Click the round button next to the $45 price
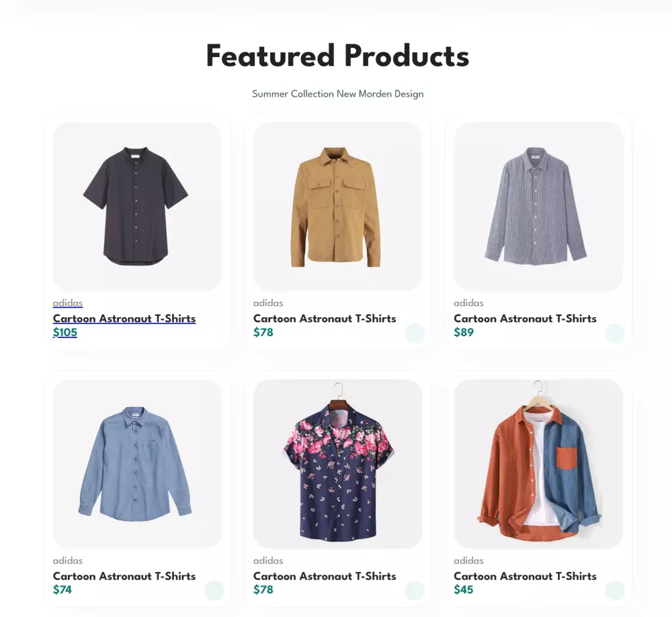 (615, 591)
